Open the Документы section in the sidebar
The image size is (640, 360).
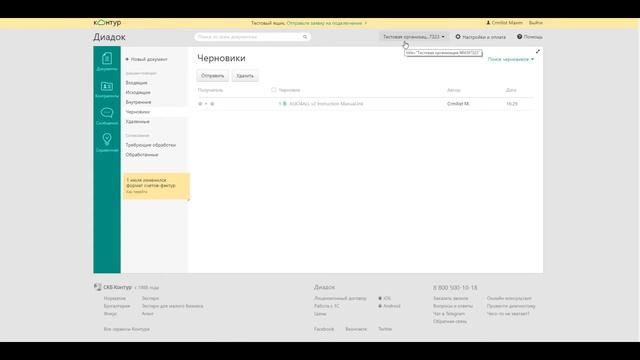[x=107, y=61]
